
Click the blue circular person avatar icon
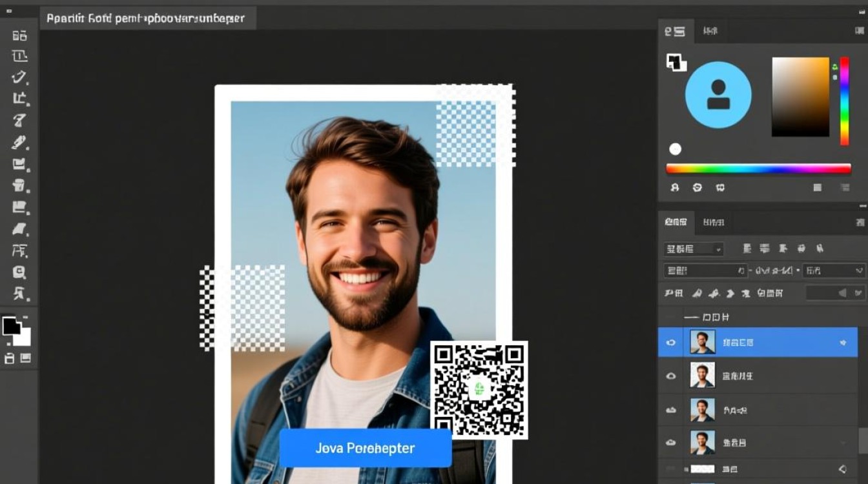click(x=718, y=95)
